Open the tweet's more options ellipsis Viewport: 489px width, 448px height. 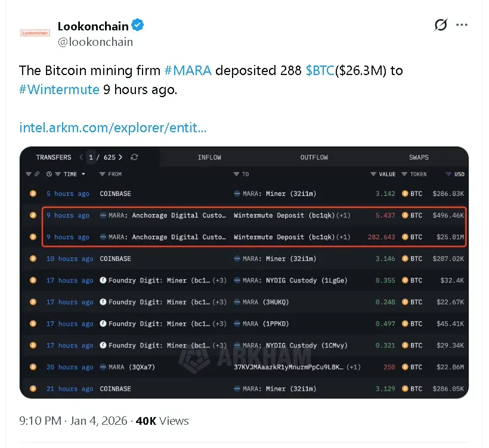(462, 24)
